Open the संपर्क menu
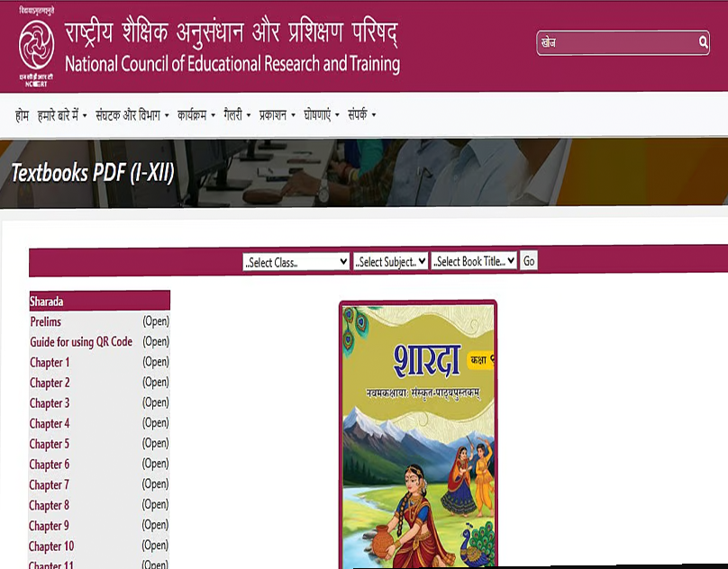The height and width of the screenshot is (569, 728). [x=356, y=114]
